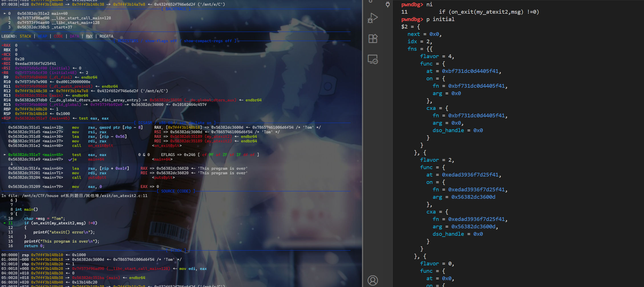
Task: Open the Remote Explorer panel
Action: click(372, 59)
